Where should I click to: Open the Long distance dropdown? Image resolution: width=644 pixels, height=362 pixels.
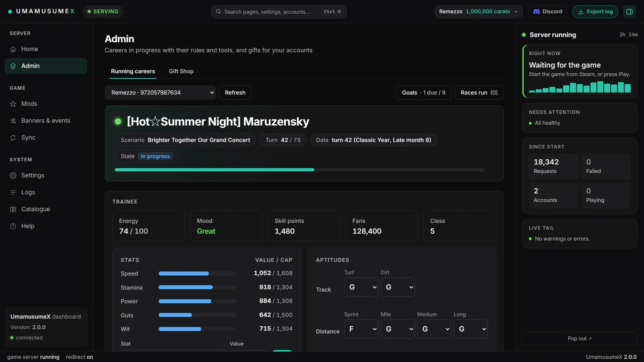point(471,329)
